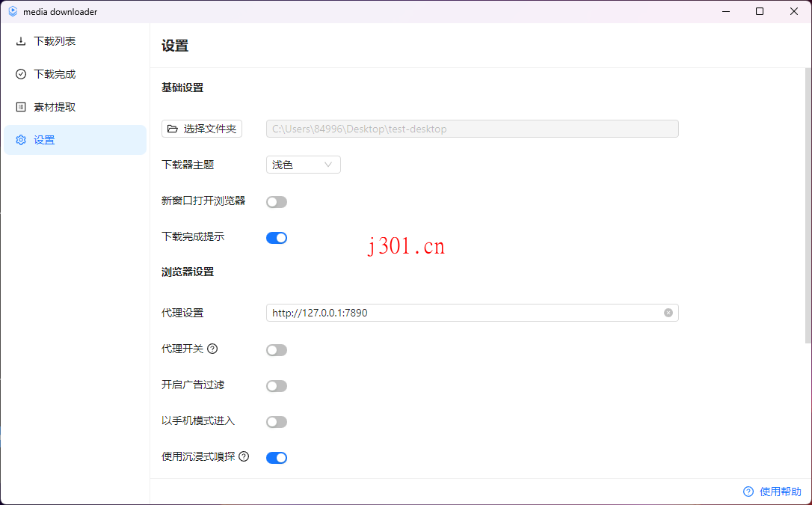
Task: Click the question mark circle beside 使用帮助
Action: [748, 492]
